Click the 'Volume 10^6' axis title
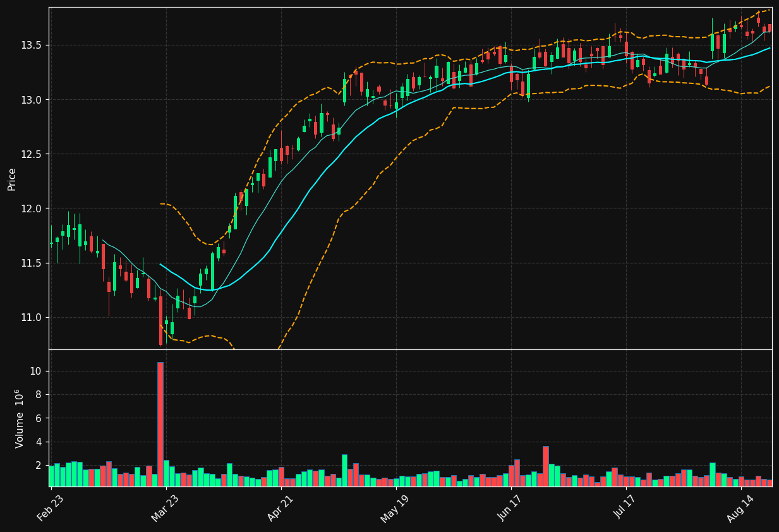 19,418
